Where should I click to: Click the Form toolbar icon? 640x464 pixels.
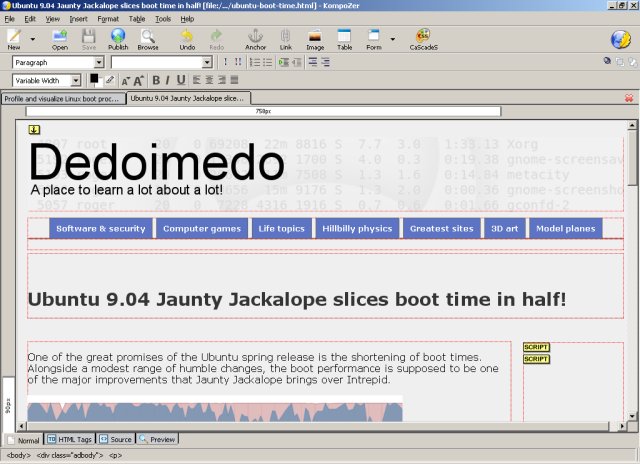(374, 39)
